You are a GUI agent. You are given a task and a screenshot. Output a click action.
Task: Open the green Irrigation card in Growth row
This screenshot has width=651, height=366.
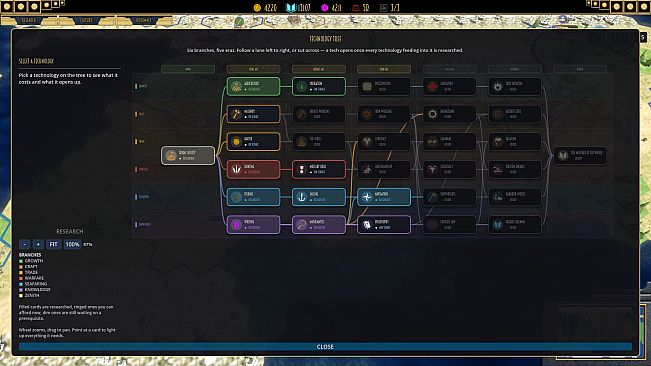pos(318,86)
